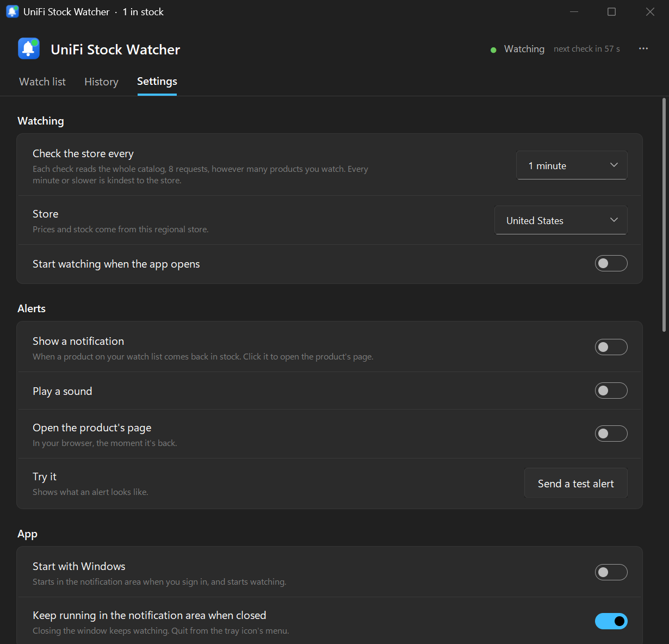Select the Settings tab
Image resolution: width=669 pixels, height=644 pixels.
coord(157,81)
